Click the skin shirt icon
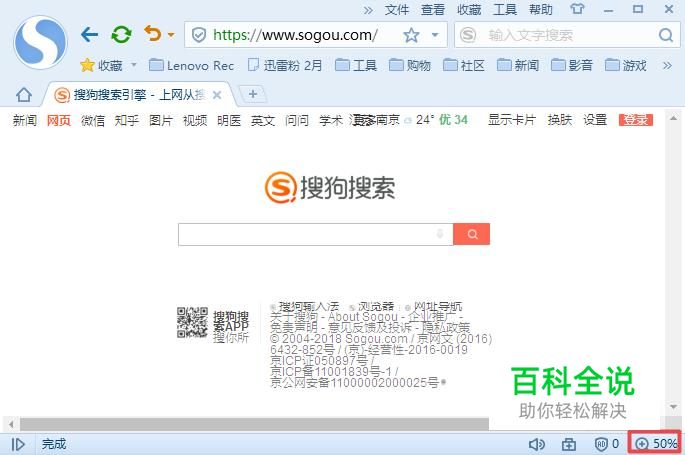The image size is (685, 455). pos(577,9)
